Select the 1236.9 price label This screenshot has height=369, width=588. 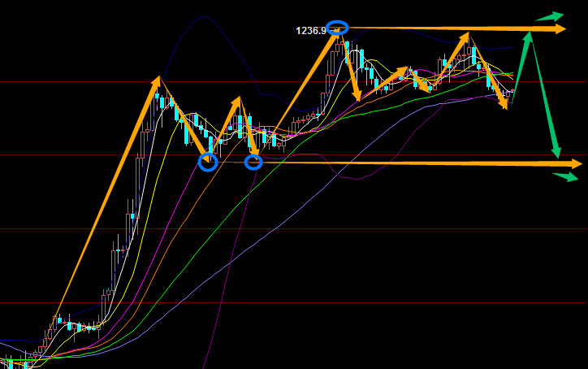point(311,31)
